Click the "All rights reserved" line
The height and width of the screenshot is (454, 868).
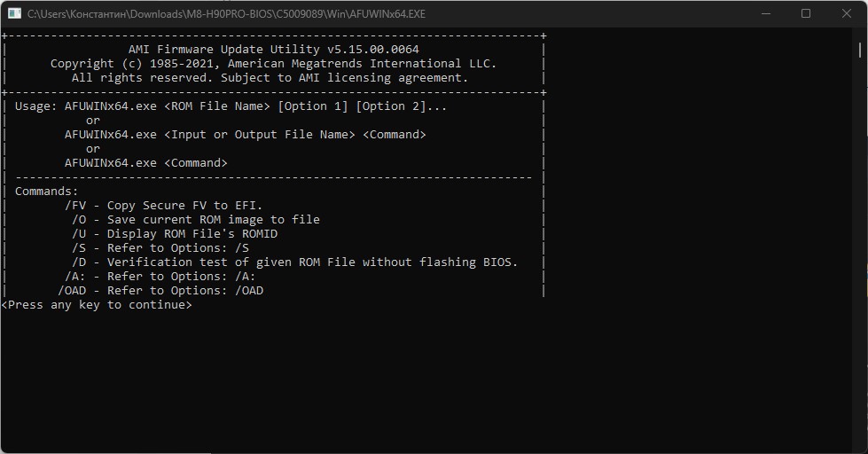pyautogui.click(x=270, y=78)
